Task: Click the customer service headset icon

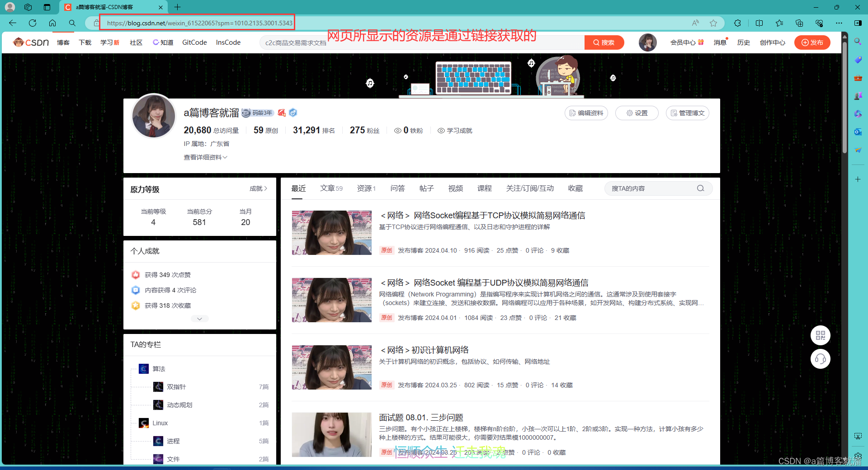Action: coord(821,358)
